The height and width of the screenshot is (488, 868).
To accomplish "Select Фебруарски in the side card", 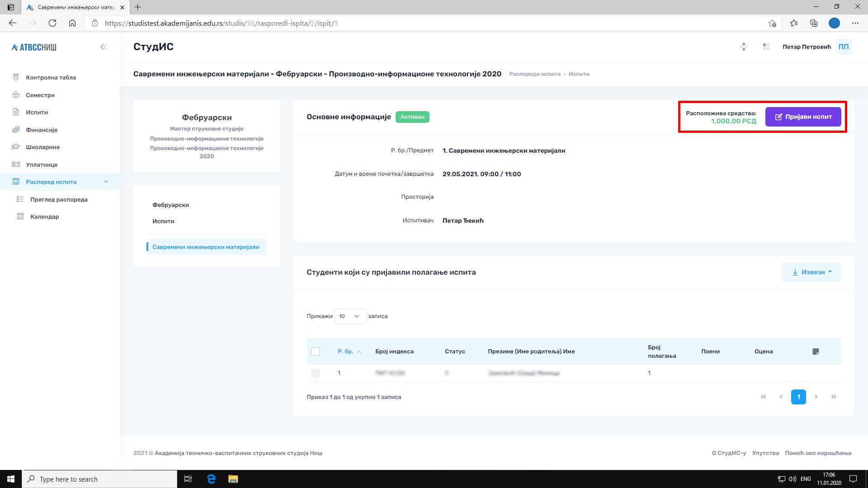I will (170, 205).
